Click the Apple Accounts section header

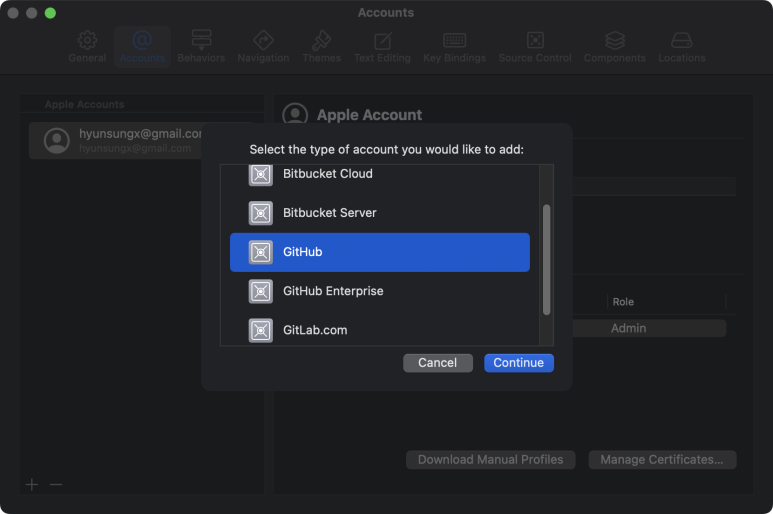[x=84, y=104]
